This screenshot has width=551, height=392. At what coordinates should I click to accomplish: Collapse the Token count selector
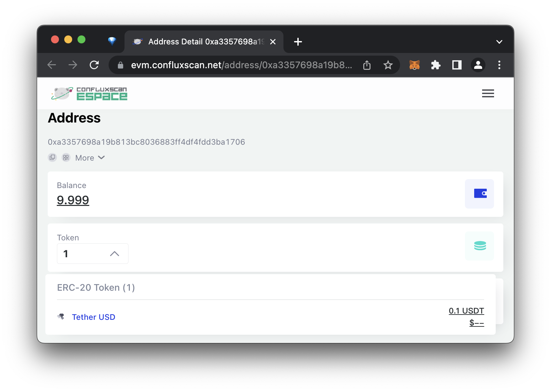115,254
